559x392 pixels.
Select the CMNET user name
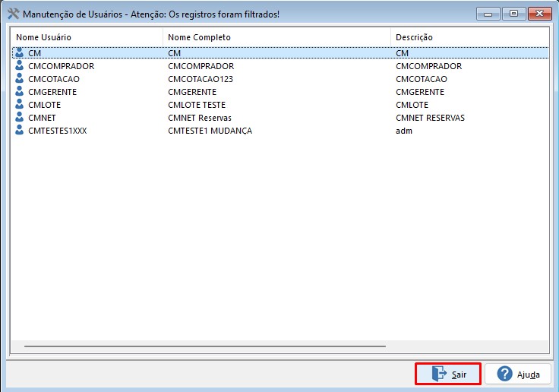(42, 117)
